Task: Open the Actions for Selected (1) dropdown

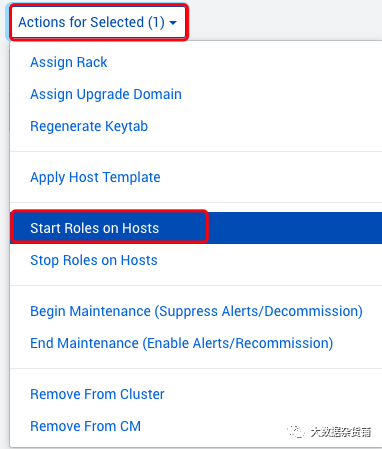Action: 98,22
